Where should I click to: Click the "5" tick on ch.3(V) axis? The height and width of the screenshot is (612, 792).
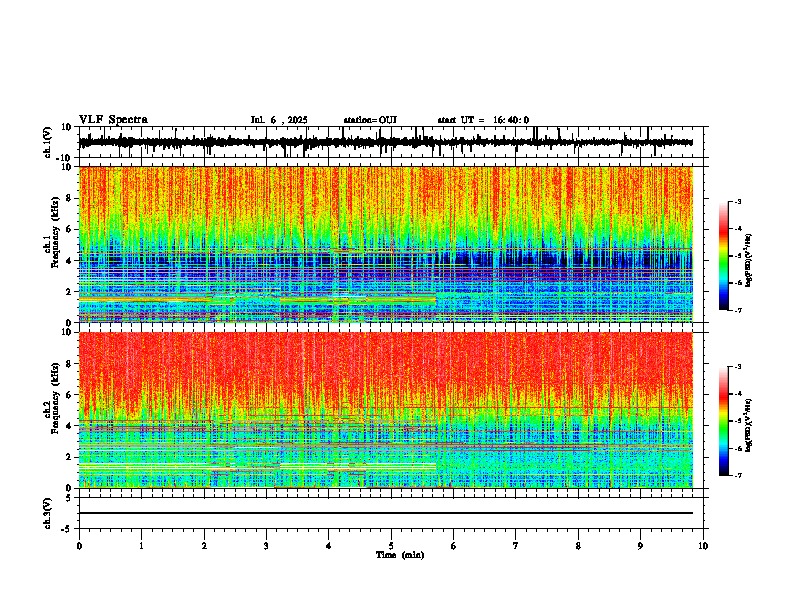point(69,497)
